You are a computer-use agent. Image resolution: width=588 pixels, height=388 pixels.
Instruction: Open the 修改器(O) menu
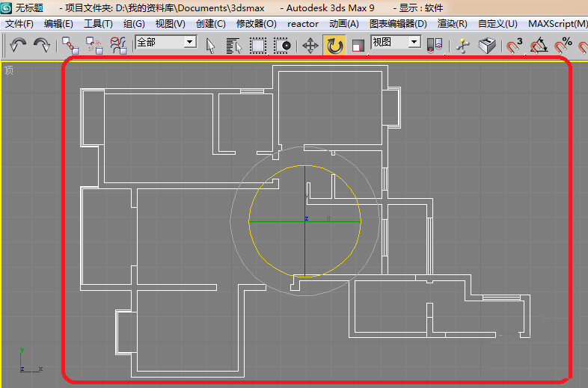point(256,24)
